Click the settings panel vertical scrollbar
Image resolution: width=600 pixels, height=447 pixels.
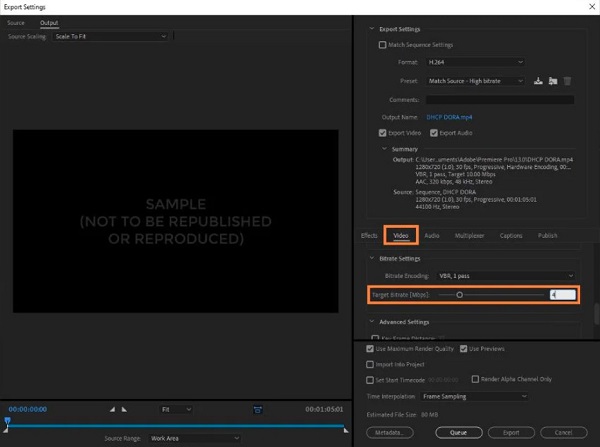[596, 314]
